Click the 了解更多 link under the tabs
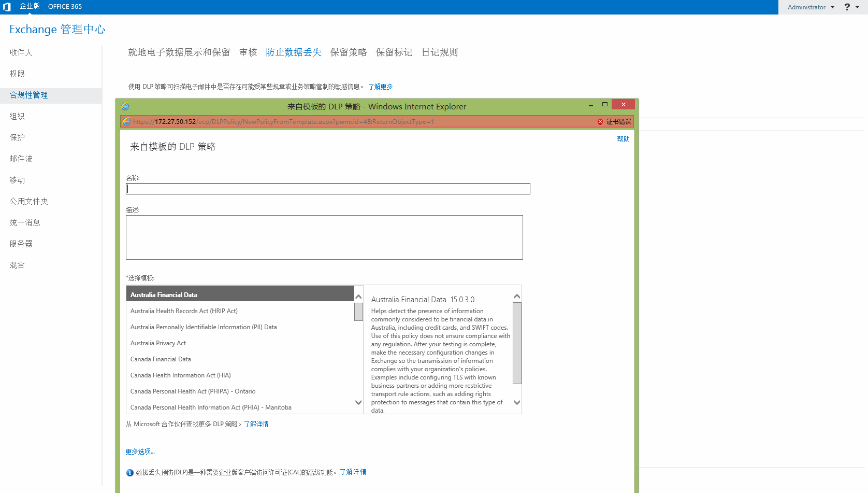Screen dimensions: 868x493 point(381,87)
